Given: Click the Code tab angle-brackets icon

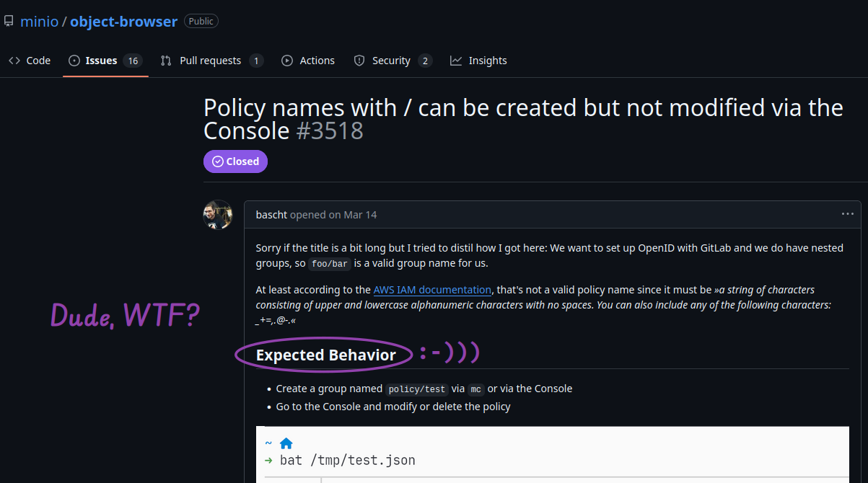Looking at the screenshot, I should [14, 61].
